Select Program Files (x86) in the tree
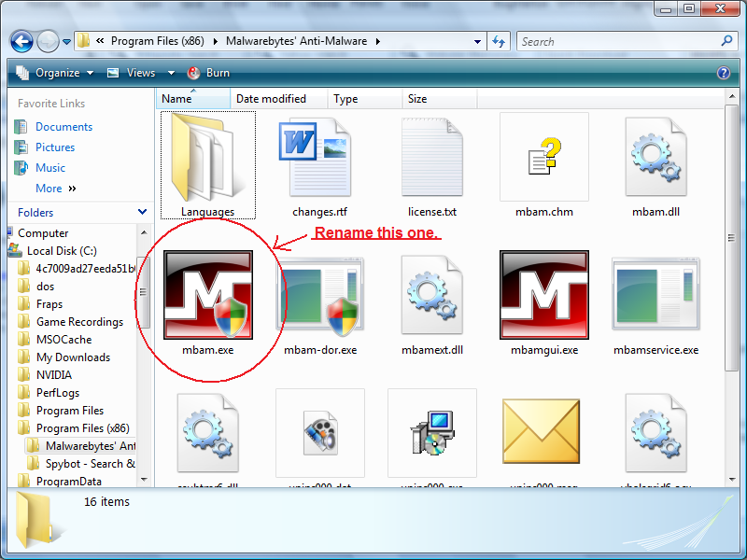 pyautogui.click(x=83, y=428)
